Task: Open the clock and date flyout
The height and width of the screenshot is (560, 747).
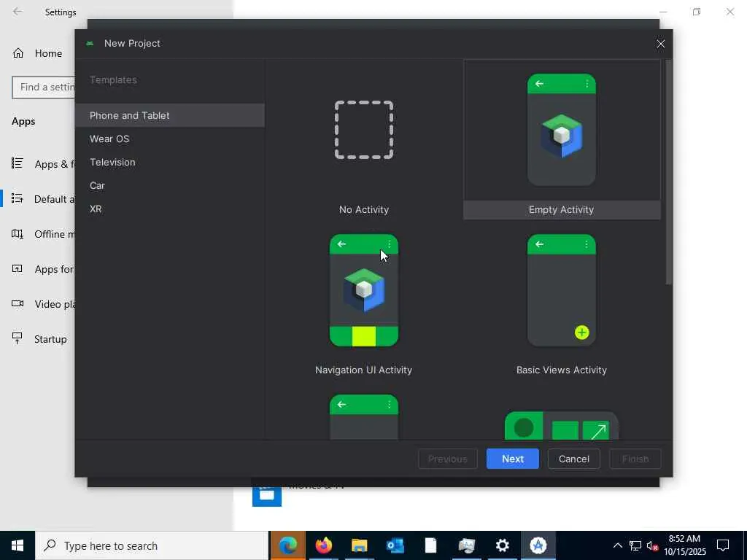Action: (x=684, y=545)
